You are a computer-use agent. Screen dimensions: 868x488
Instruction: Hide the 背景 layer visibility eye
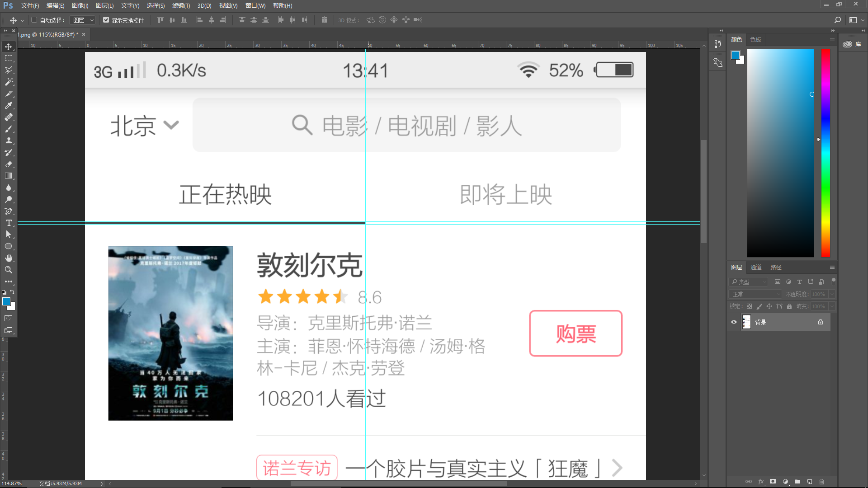pos(734,322)
